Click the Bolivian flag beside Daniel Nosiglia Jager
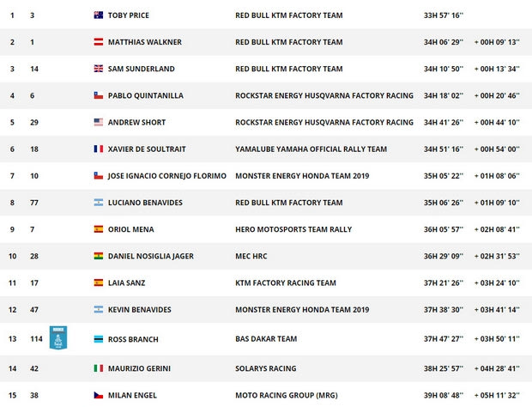This screenshot has width=532, height=407. (98, 256)
